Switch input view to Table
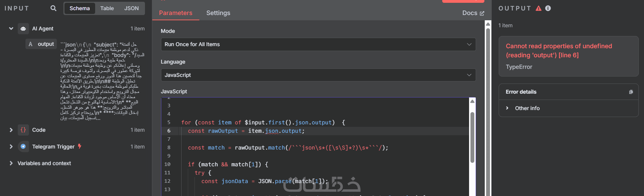This screenshot has width=644, height=196. click(x=107, y=8)
